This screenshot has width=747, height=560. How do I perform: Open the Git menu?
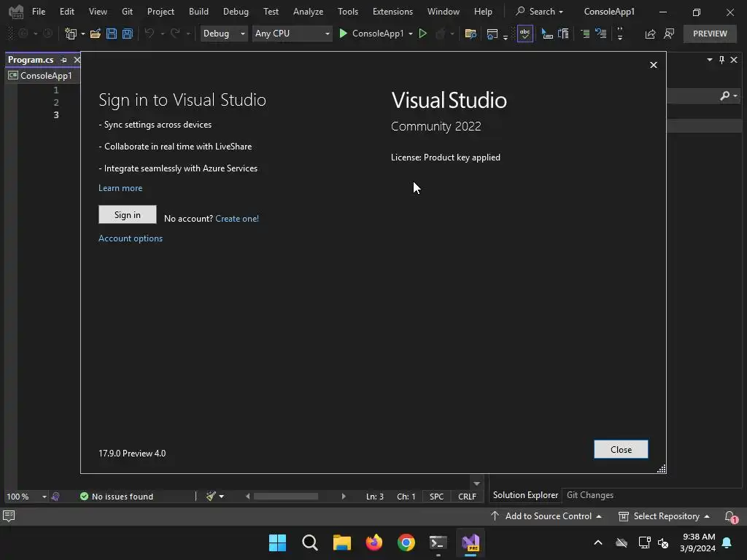click(x=127, y=12)
